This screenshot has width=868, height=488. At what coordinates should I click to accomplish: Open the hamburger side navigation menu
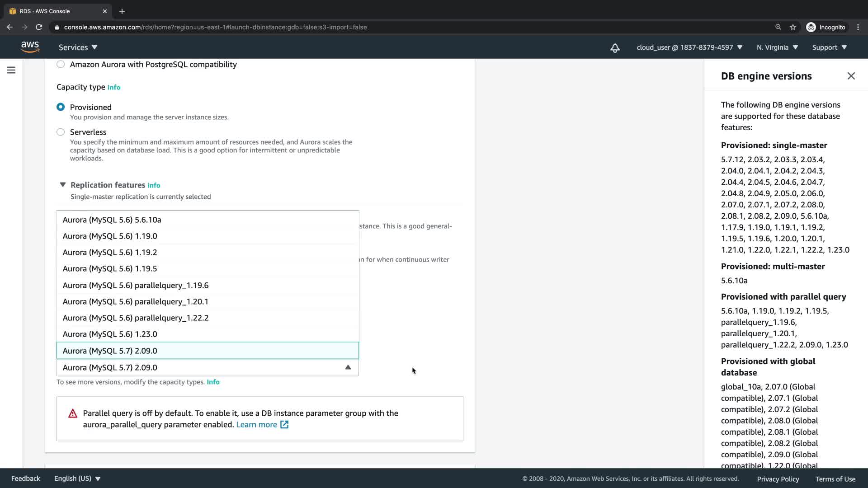[x=11, y=70]
